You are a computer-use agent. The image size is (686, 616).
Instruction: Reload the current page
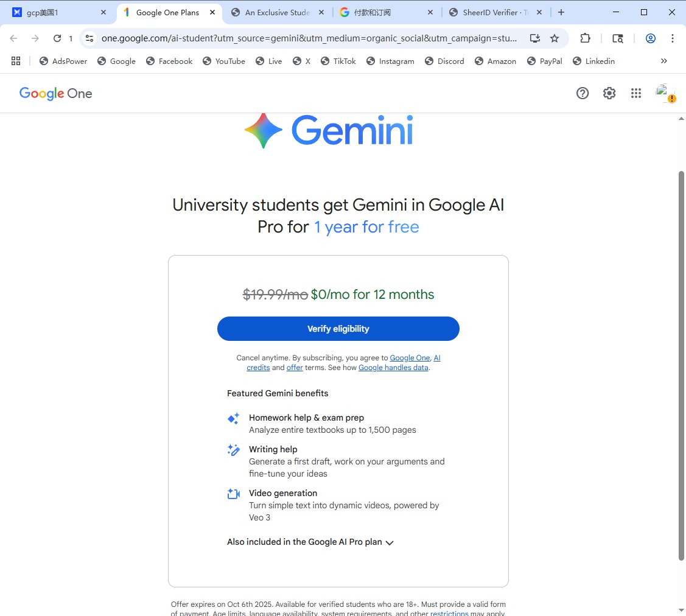click(x=57, y=38)
